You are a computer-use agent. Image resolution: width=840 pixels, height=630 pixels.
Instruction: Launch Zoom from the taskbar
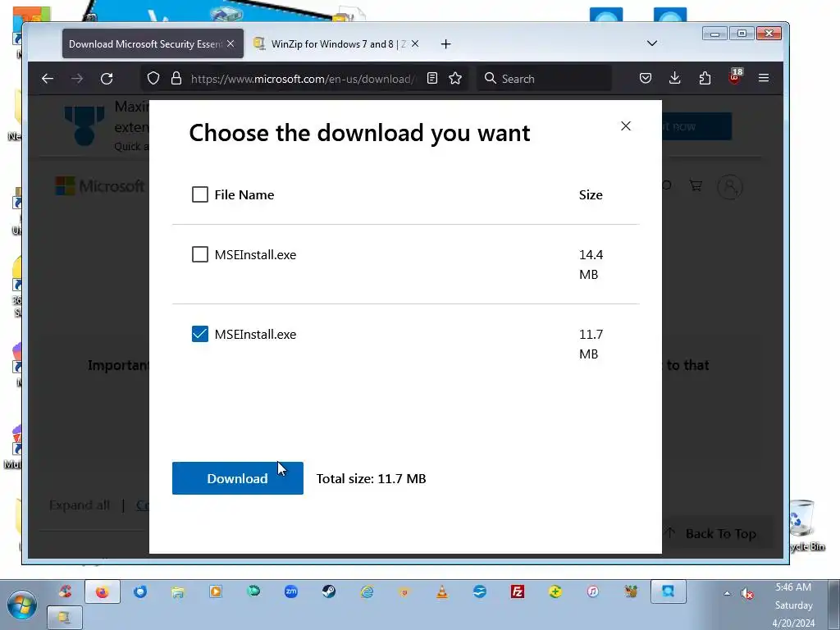[x=291, y=592]
